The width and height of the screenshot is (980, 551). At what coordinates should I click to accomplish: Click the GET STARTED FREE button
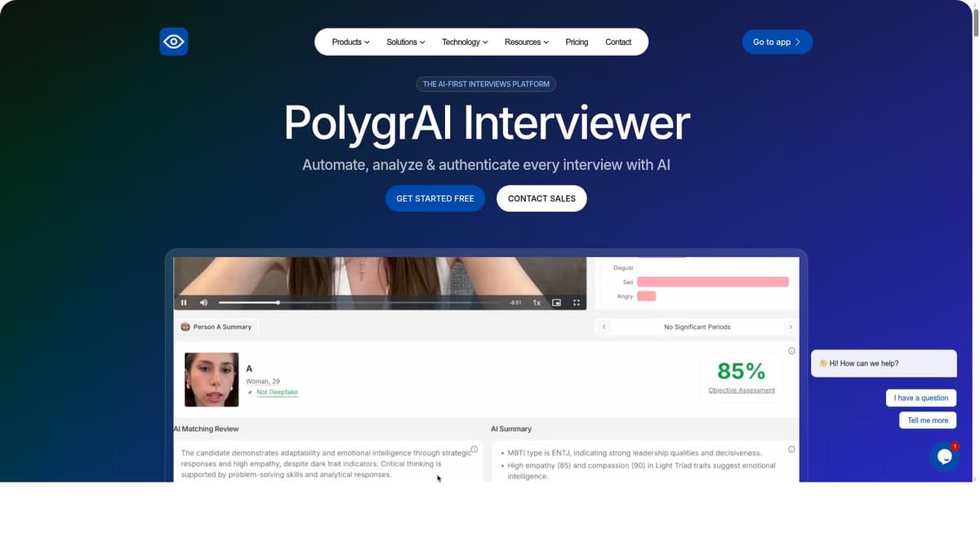pyautogui.click(x=435, y=198)
